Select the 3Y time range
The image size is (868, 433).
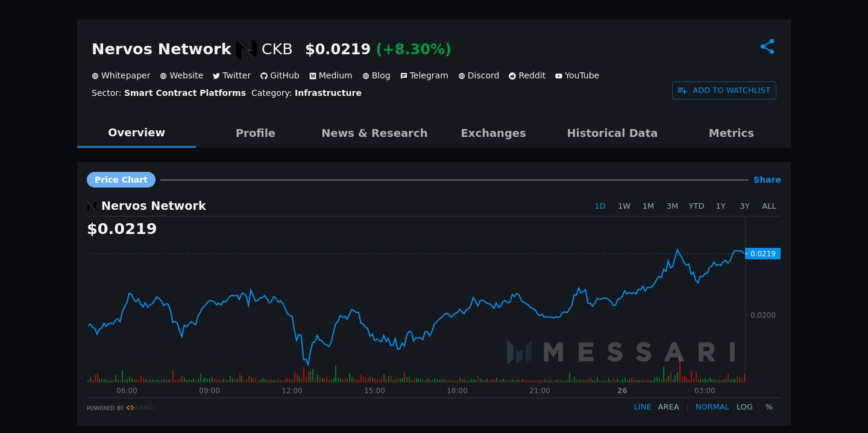745,206
